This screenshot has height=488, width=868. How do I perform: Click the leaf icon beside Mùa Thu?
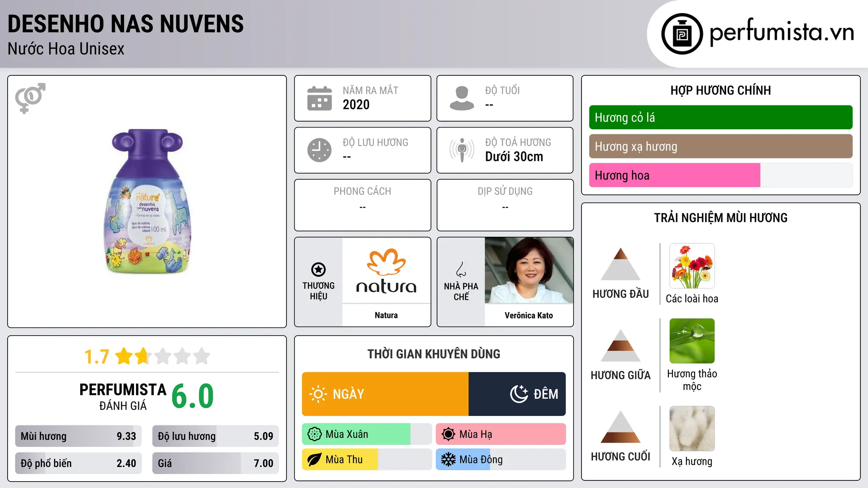(314, 460)
